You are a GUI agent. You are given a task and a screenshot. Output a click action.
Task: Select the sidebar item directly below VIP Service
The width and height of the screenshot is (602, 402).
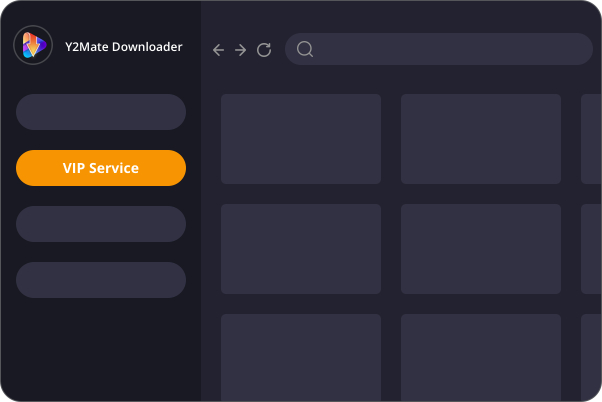click(x=101, y=224)
